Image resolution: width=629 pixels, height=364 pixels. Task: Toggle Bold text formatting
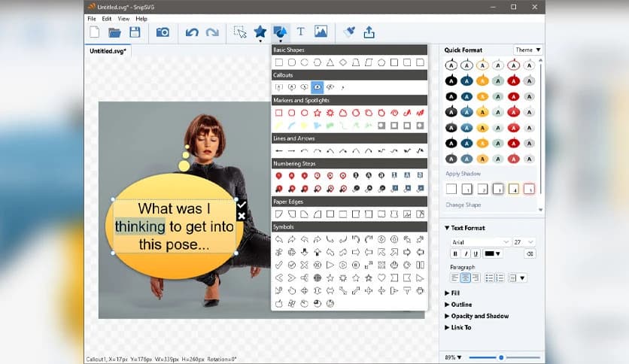(x=455, y=253)
